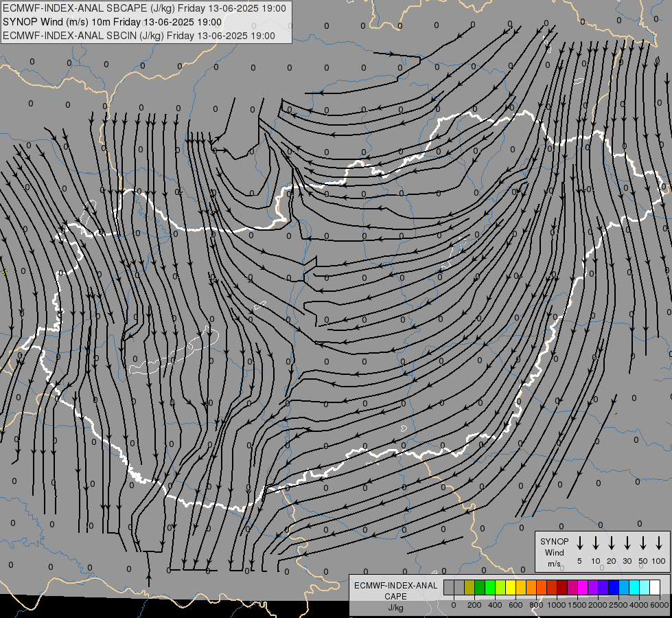
Task: Pick the dark green CAPE legend swatch
Action: click(x=480, y=587)
